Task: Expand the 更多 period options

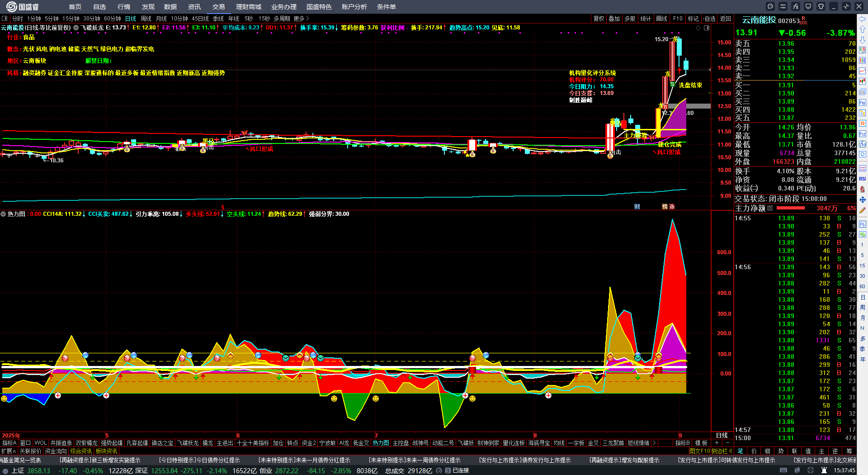Action: (x=301, y=19)
